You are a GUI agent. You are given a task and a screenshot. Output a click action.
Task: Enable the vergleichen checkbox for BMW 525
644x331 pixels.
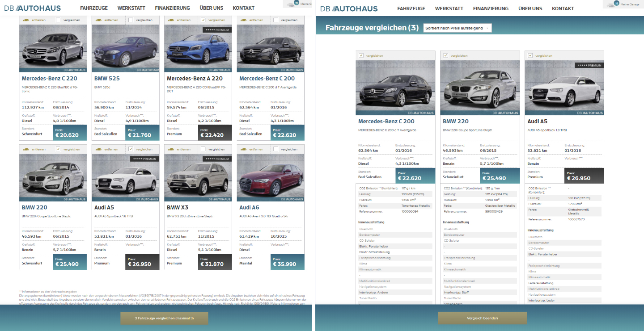(131, 20)
